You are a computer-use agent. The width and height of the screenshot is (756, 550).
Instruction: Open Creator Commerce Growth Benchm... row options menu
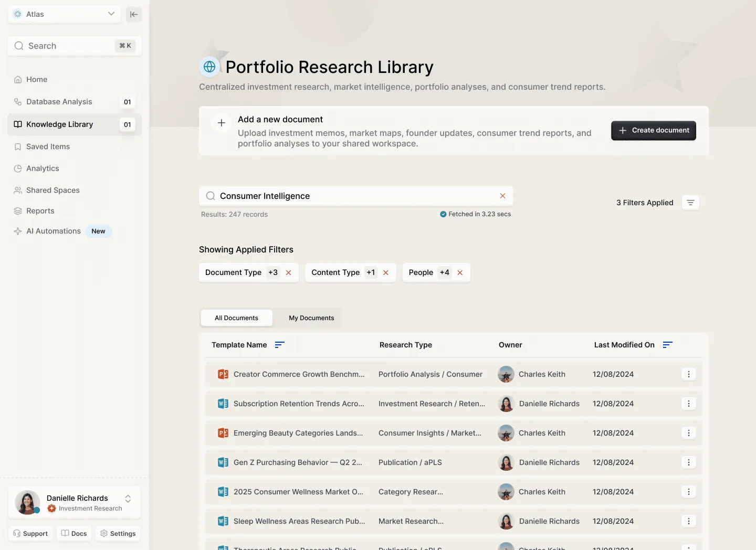[x=689, y=374]
